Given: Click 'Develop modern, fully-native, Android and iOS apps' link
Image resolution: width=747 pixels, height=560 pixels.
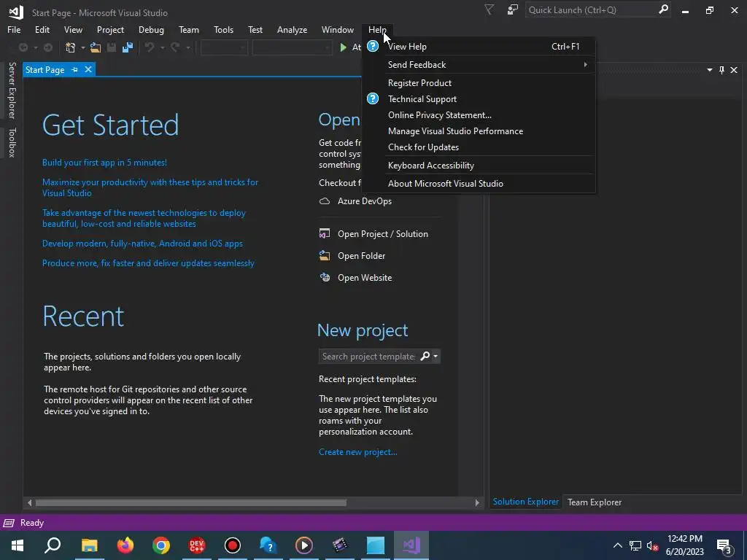Looking at the screenshot, I should pos(142,244).
